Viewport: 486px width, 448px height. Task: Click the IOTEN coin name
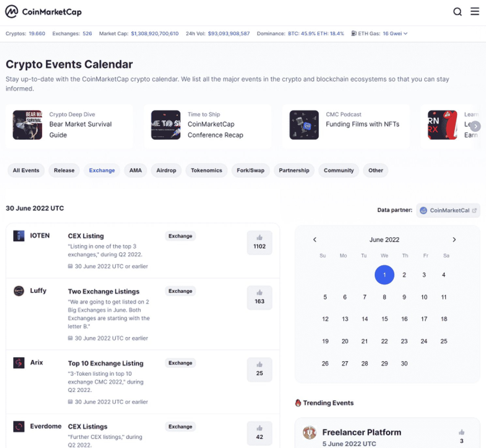[40, 235]
